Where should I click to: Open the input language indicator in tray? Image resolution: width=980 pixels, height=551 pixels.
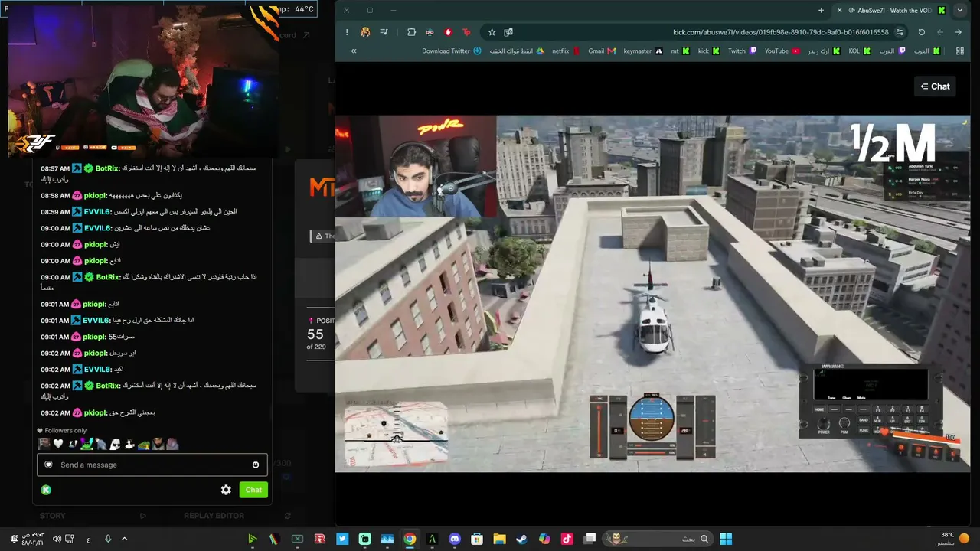click(x=88, y=539)
